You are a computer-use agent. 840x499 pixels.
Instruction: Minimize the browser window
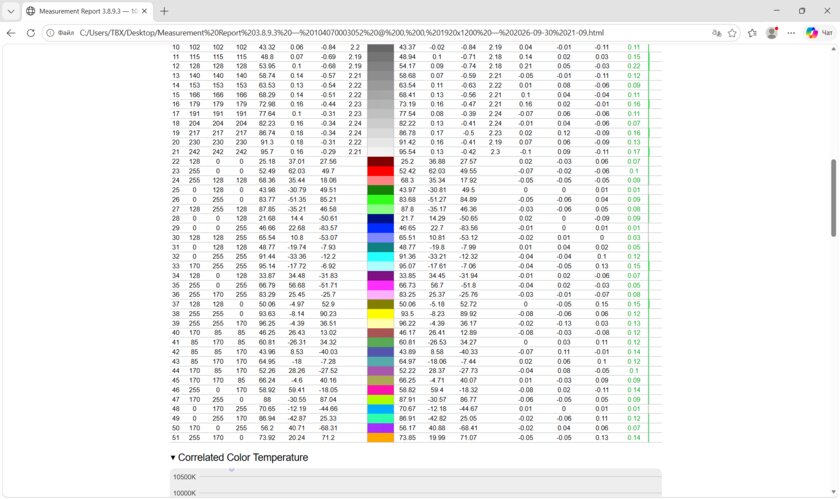tap(776, 11)
